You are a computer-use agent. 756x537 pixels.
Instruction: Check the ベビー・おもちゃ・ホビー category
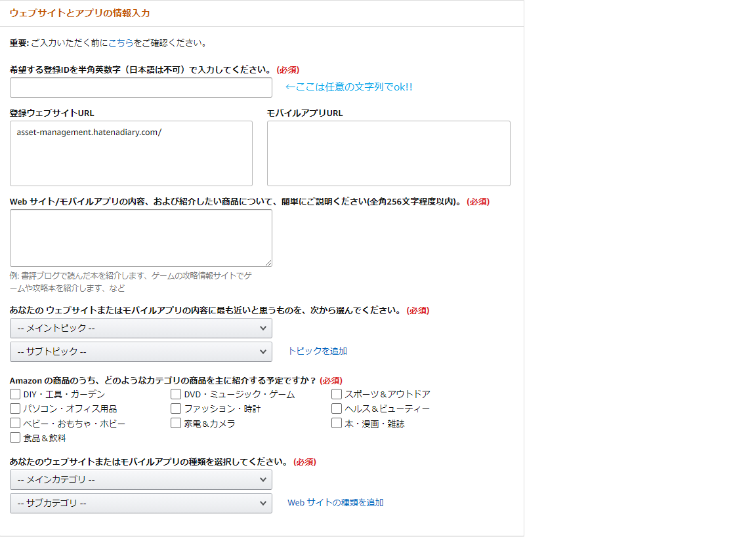coord(14,422)
